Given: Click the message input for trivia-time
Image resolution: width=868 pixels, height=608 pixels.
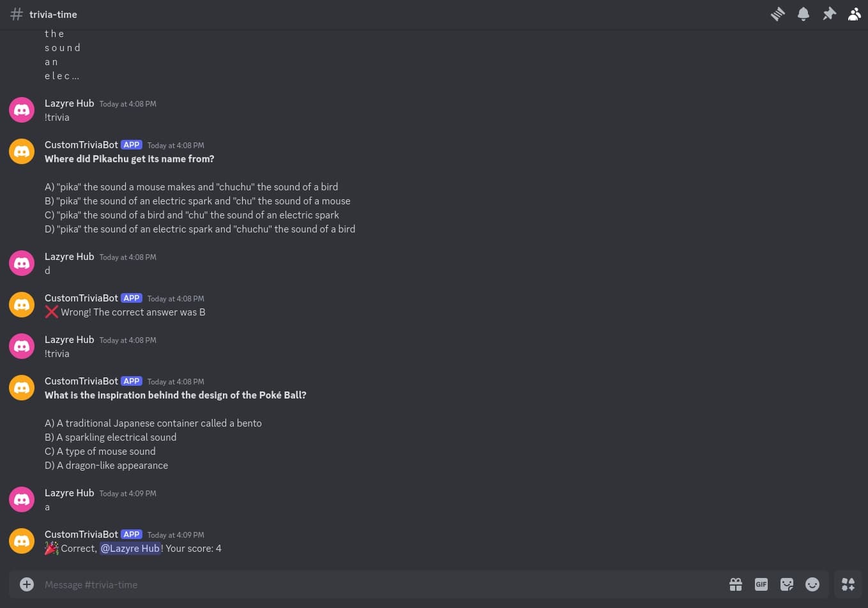Looking at the screenshot, I should [255, 584].
